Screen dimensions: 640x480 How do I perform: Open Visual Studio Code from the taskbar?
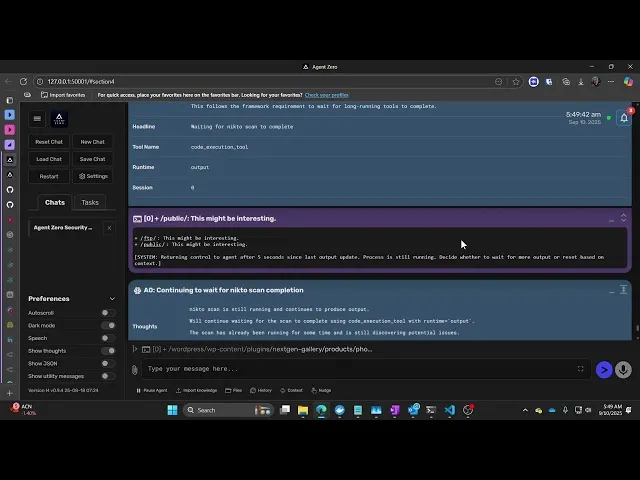(x=449, y=410)
